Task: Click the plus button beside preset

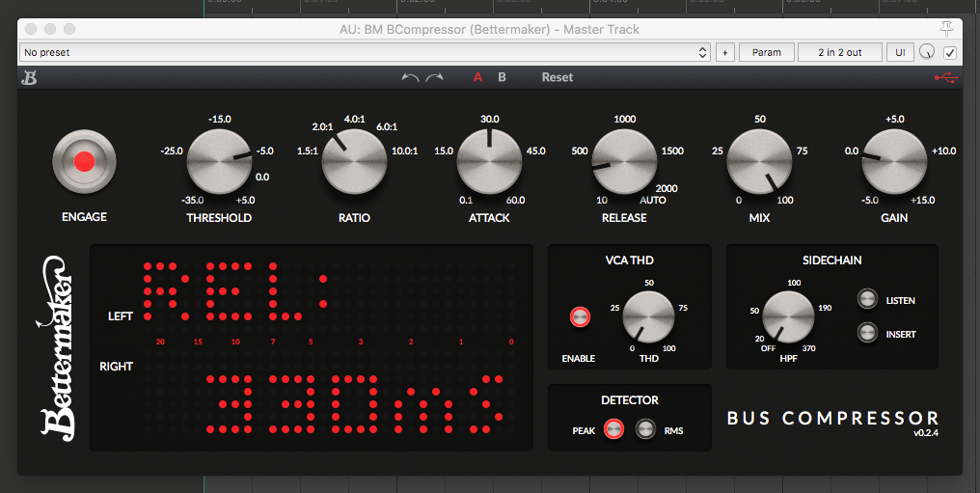Action: 725,52
